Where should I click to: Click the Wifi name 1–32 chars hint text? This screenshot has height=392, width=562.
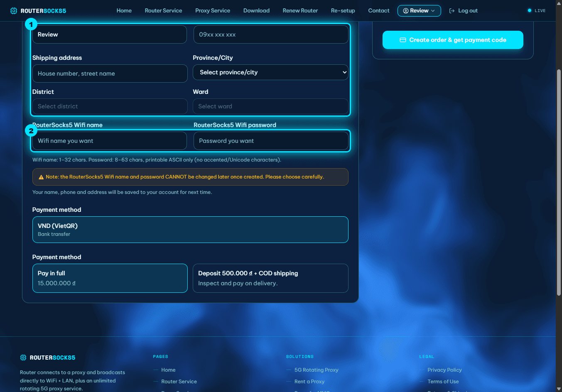point(157,160)
